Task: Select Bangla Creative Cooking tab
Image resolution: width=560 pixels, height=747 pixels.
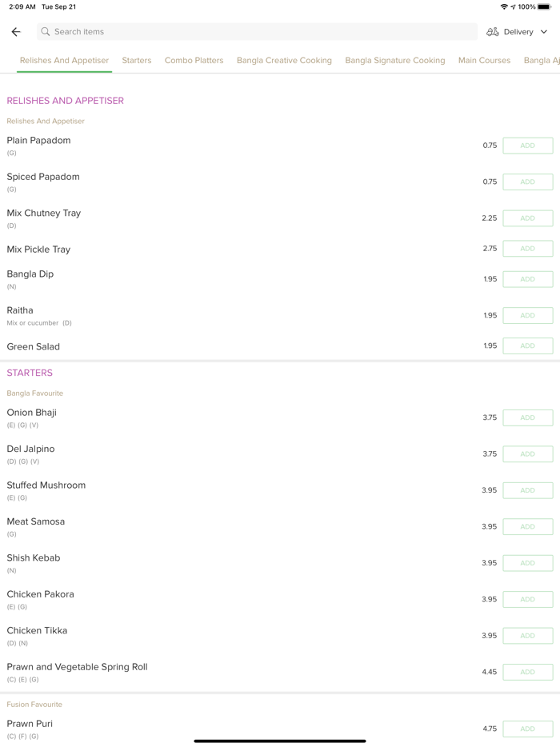Action: tap(284, 60)
